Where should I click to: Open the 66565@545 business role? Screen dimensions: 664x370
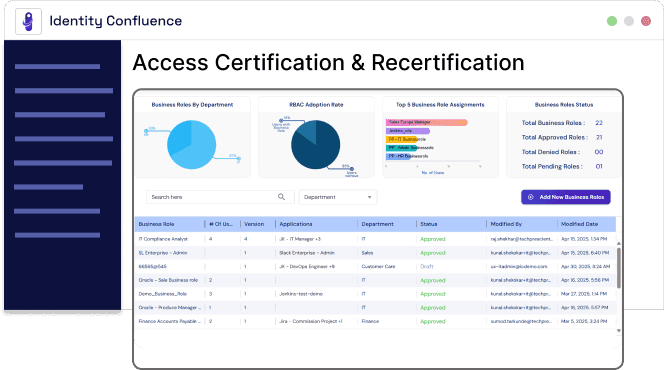pos(152,267)
